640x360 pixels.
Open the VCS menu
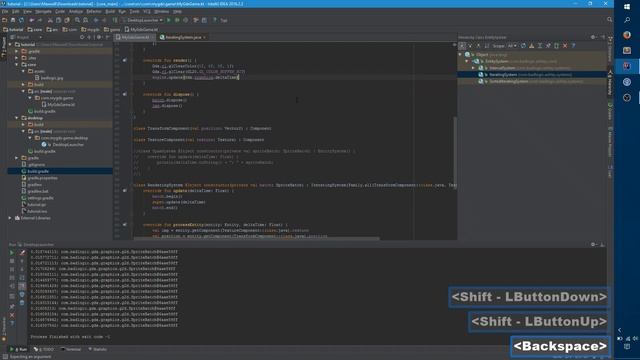146,11
